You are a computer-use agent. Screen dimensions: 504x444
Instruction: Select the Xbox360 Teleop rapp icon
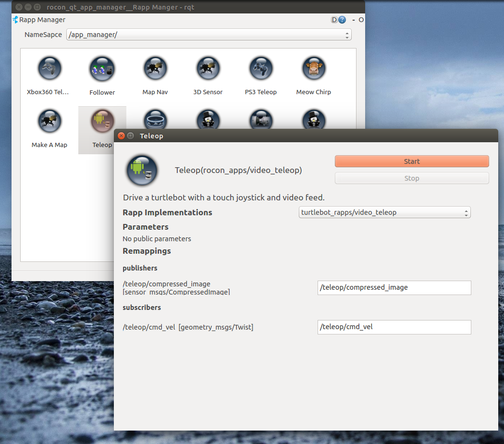[x=49, y=69]
